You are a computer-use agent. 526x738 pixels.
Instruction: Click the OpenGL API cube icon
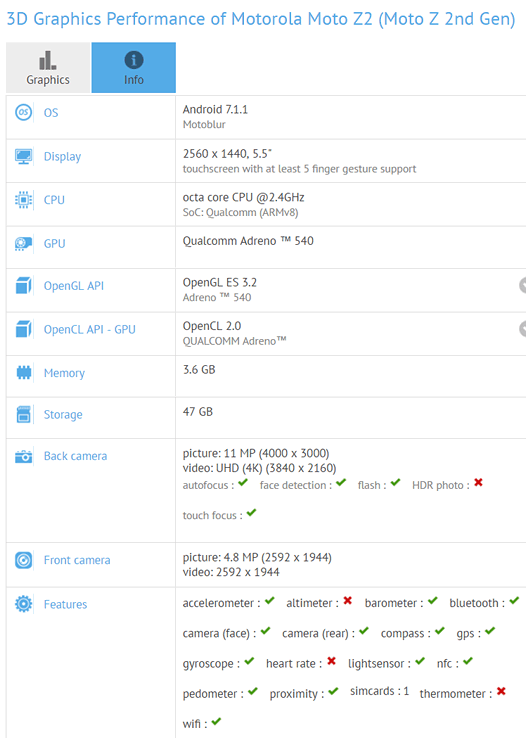pyautogui.click(x=24, y=286)
